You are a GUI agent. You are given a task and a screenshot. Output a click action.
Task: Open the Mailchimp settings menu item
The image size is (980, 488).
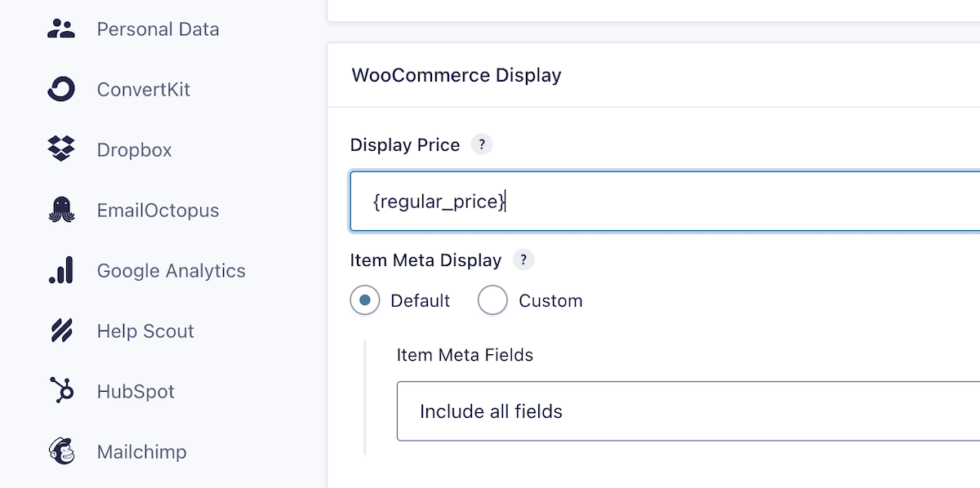(141, 452)
